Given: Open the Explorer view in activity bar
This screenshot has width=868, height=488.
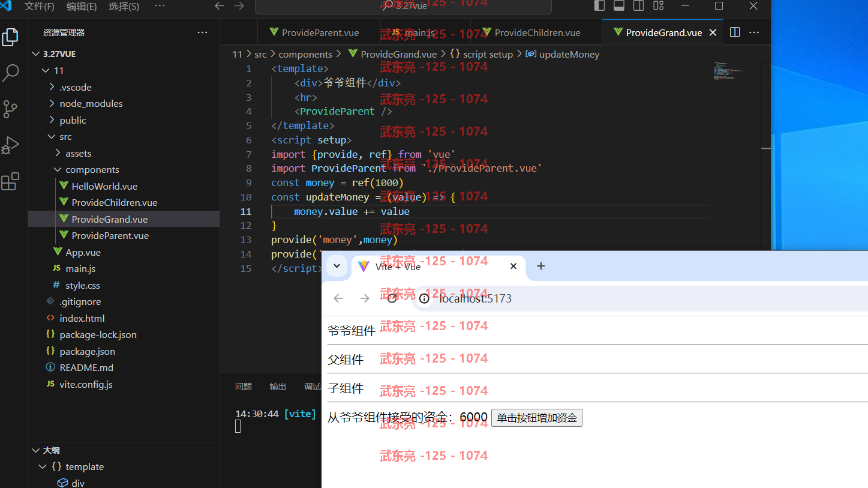Looking at the screenshot, I should [10, 37].
